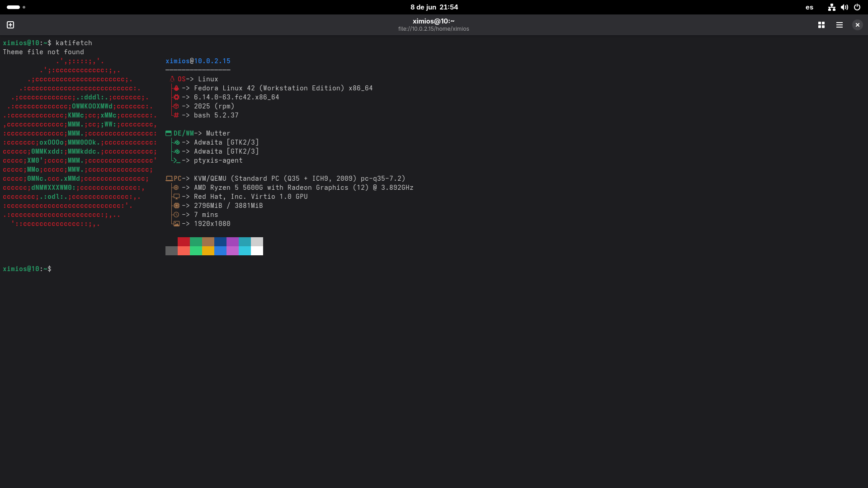868x488 pixels.
Task: Open the date and time calendar
Action: click(x=434, y=7)
